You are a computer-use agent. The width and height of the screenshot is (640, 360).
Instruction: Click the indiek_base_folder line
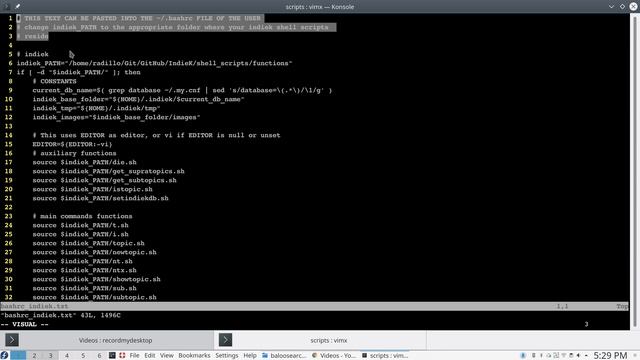[138, 99]
